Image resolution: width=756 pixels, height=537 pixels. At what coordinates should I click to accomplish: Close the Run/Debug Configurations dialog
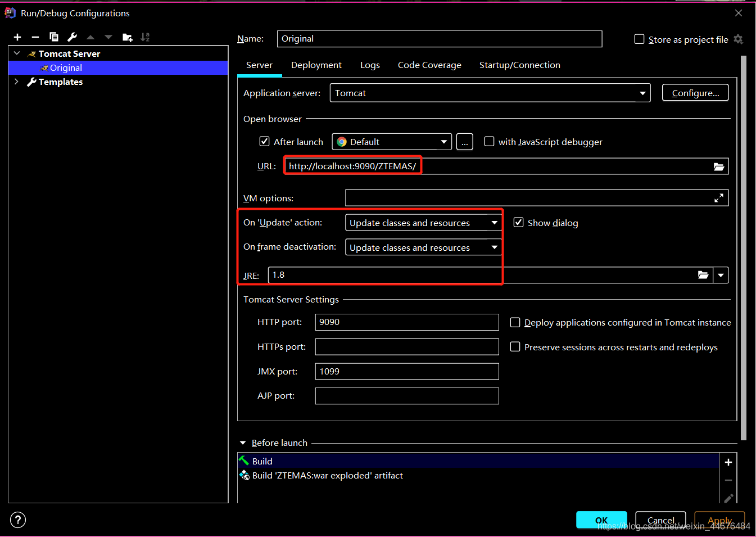pyautogui.click(x=739, y=13)
